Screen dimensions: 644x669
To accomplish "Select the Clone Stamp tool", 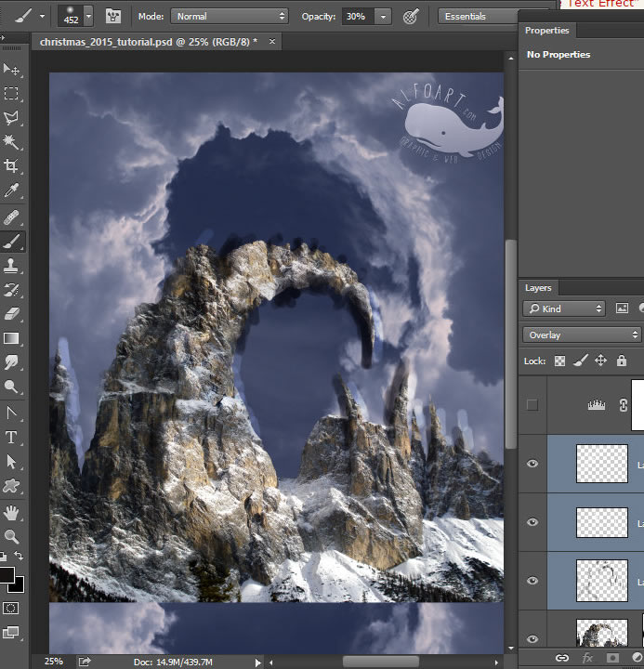I will click(12, 265).
